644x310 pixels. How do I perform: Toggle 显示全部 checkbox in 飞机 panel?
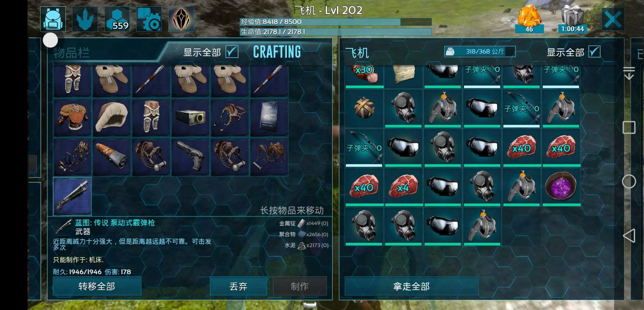(x=594, y=52)
